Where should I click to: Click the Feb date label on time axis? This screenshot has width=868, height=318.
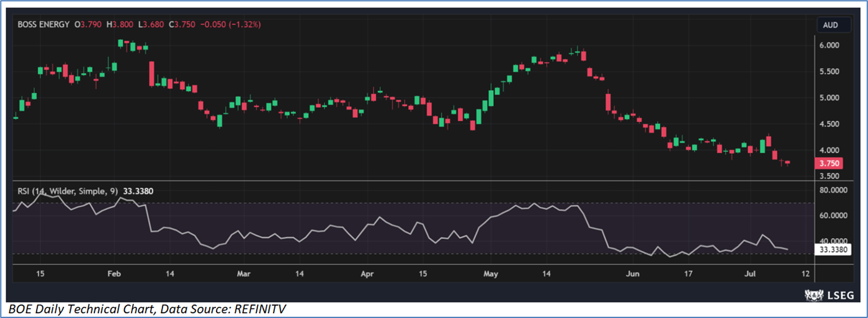[113, 273]
